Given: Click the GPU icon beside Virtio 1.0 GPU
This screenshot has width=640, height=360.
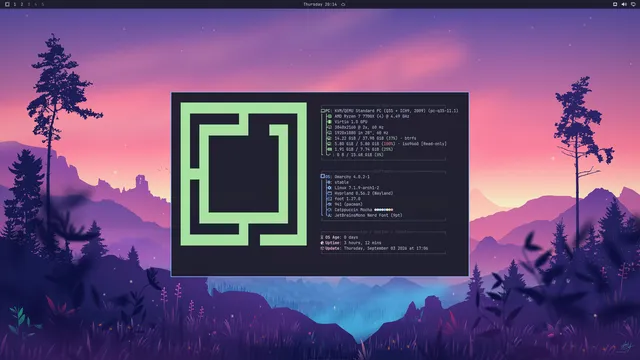Looking at the screenshot, I should pos(329,122).
